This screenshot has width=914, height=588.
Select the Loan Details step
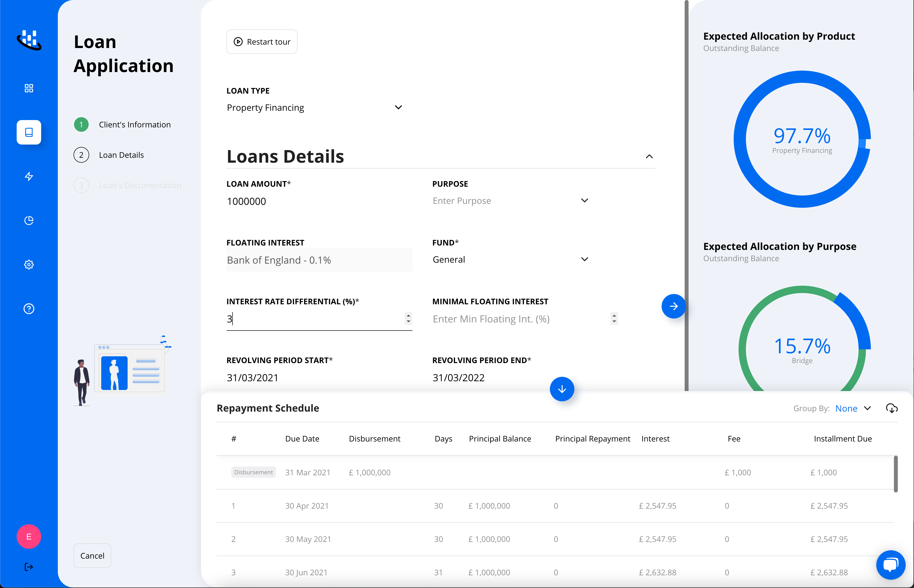coord(121,155)
